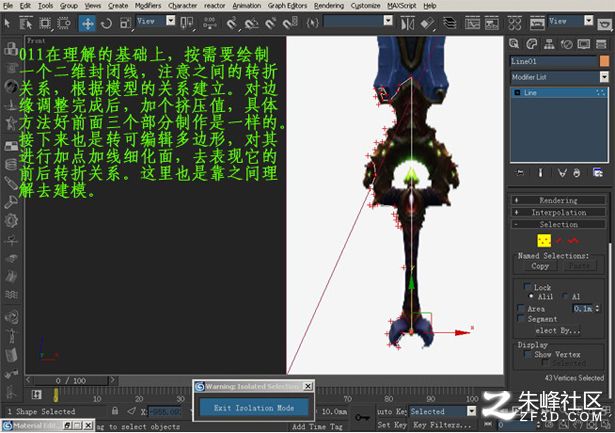Toggle Show End Result icon
Image resolution: width=615 pixels, height=433 pixels.
[x=540, y=173]
